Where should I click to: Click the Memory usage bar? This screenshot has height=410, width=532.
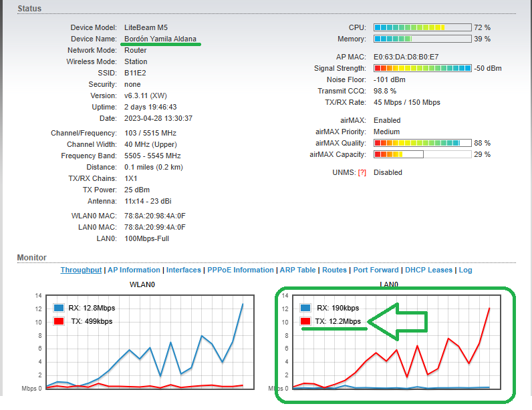click(x=422, y=39)
